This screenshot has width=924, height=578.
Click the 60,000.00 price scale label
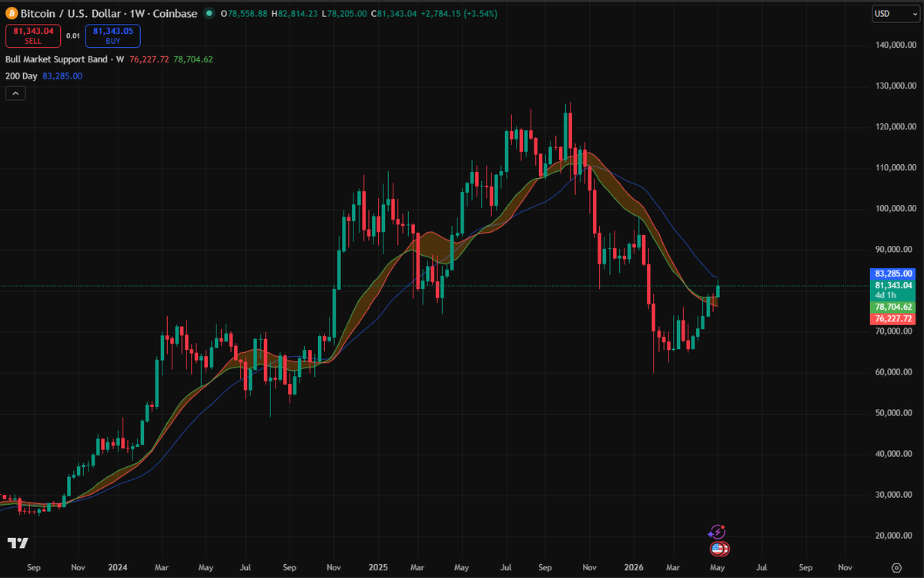click(x=896, y=371)
